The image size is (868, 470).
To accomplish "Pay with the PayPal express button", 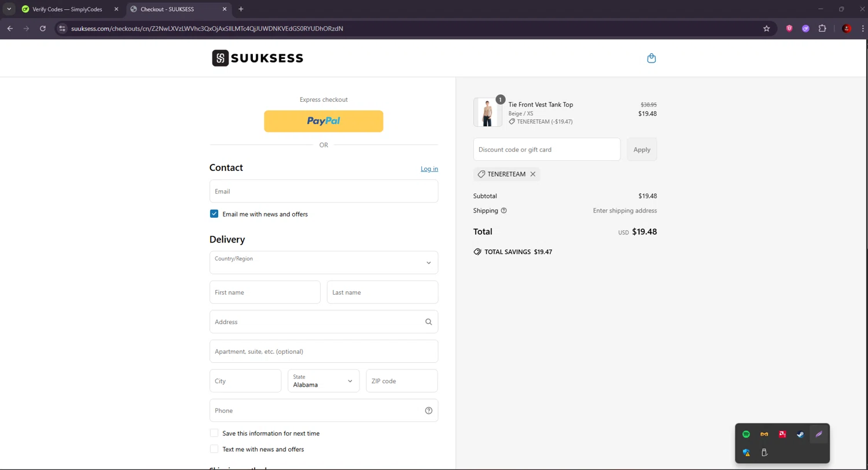I will point(323,121).
